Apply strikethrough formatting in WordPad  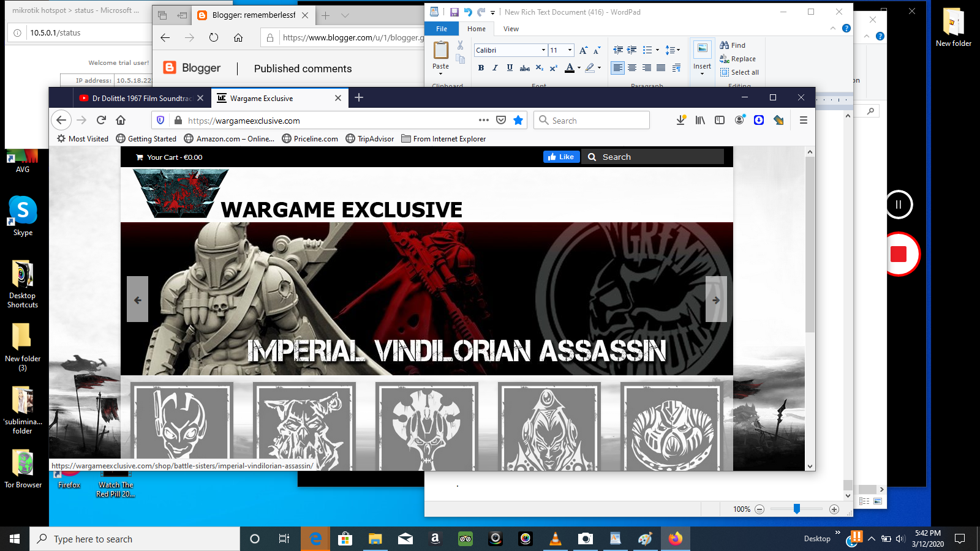coord(525,68)
